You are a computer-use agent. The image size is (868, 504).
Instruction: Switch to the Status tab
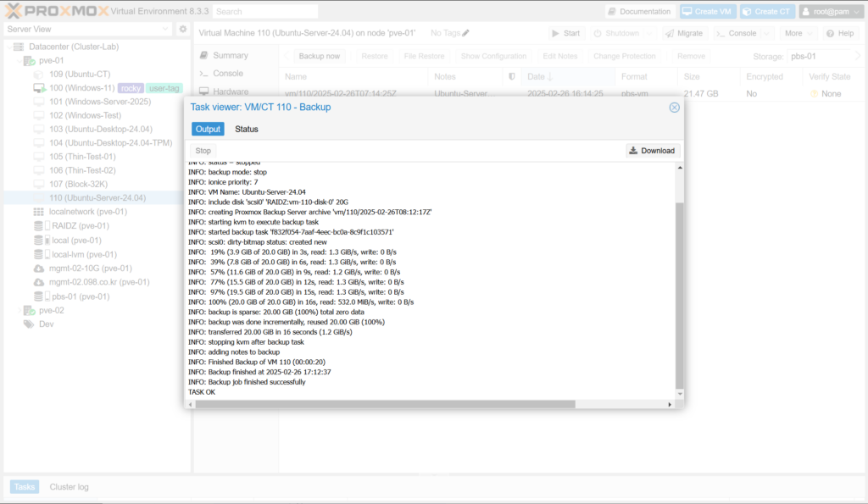[x=246, y=130]
